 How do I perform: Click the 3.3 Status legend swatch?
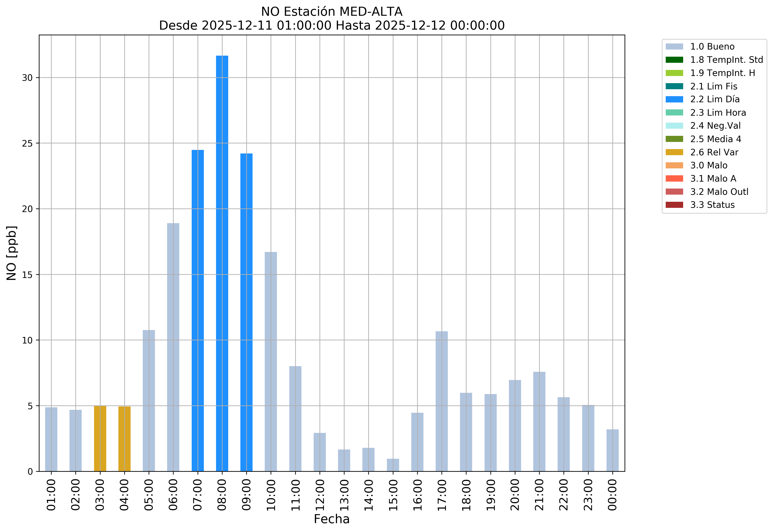click(674, 205)
